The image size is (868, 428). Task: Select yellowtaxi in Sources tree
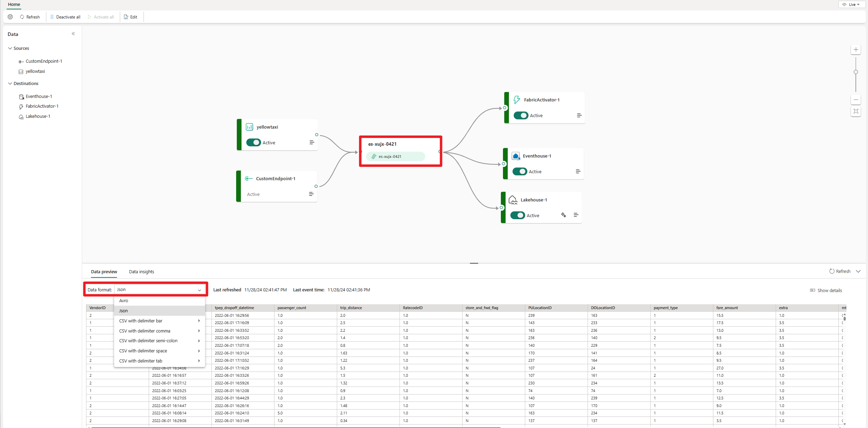click(x=35, y=71)
